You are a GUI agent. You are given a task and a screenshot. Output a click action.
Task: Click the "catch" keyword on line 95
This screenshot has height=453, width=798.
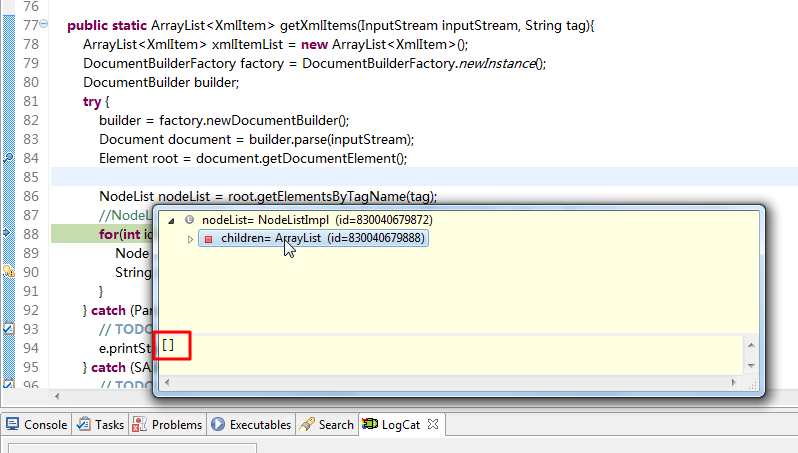point(108,367)
